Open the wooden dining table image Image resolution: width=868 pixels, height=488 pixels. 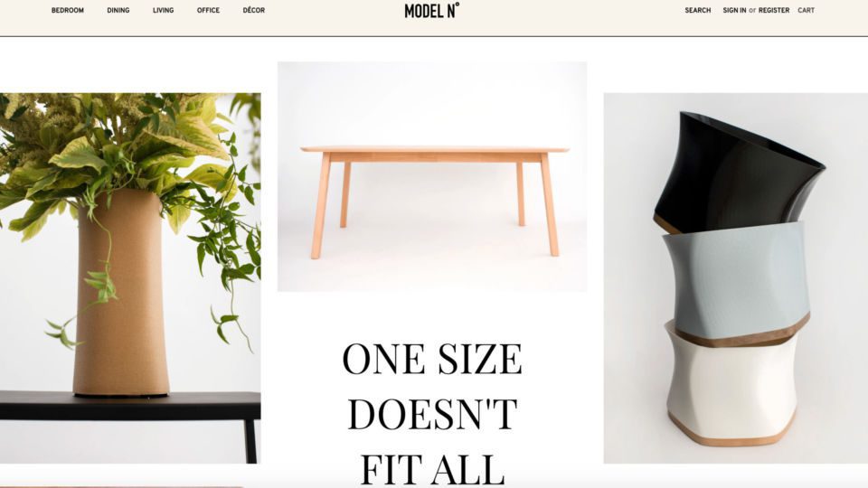pos(432,176)
